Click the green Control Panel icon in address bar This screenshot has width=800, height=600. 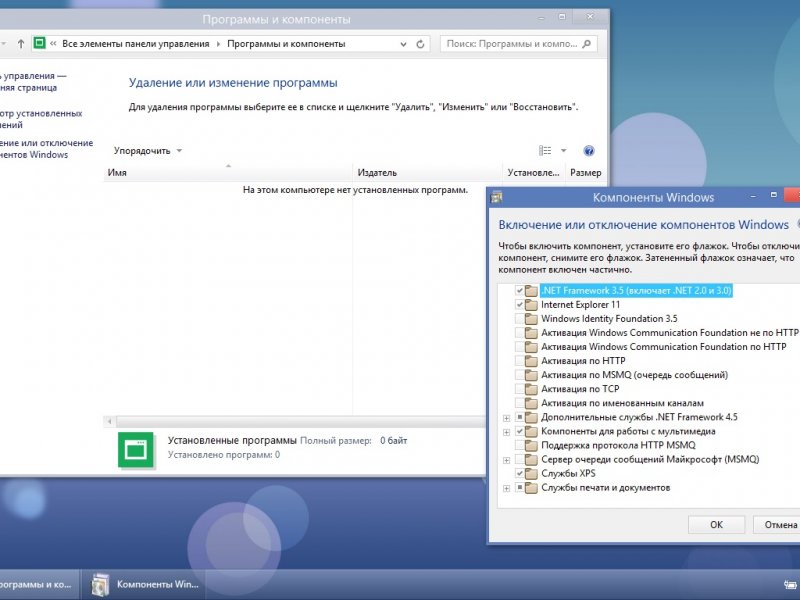pos(39,43)
